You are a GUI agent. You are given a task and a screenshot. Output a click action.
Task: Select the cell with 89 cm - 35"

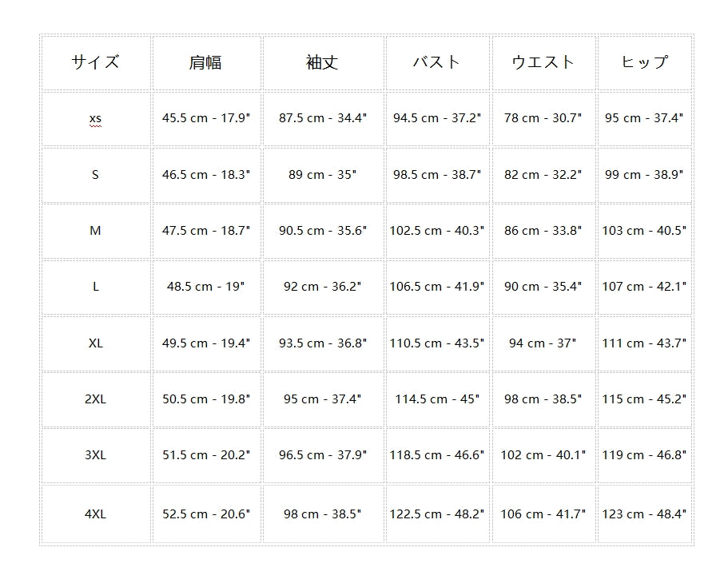tap(323, 174)
